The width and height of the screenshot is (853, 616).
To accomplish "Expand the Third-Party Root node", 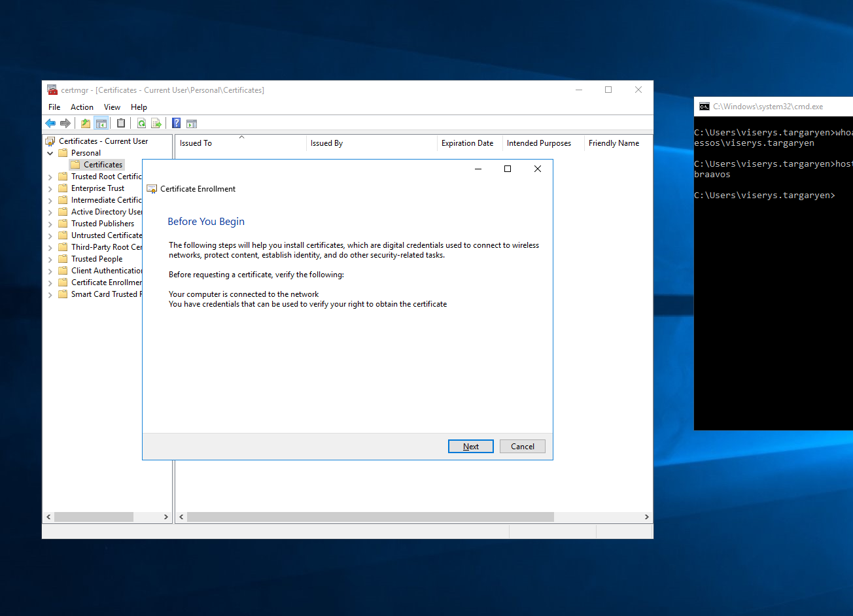I will click(50, 247).
